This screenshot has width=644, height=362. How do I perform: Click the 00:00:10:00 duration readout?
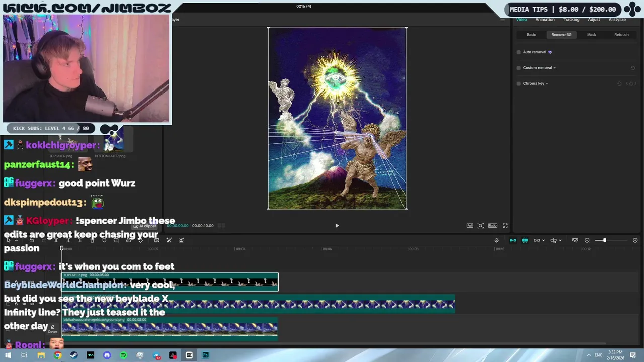203,226
